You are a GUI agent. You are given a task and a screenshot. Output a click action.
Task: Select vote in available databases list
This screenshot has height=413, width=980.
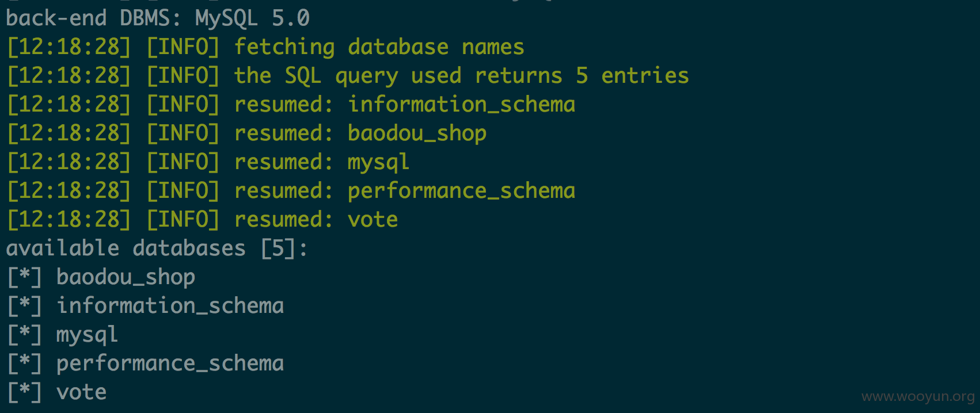pyautogui.click(x=81, y=392)
